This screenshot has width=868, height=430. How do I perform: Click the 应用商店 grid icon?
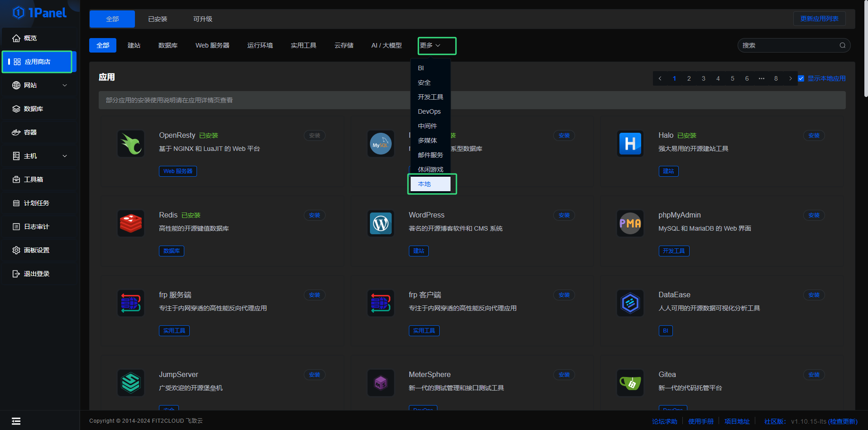coord(17,62)
